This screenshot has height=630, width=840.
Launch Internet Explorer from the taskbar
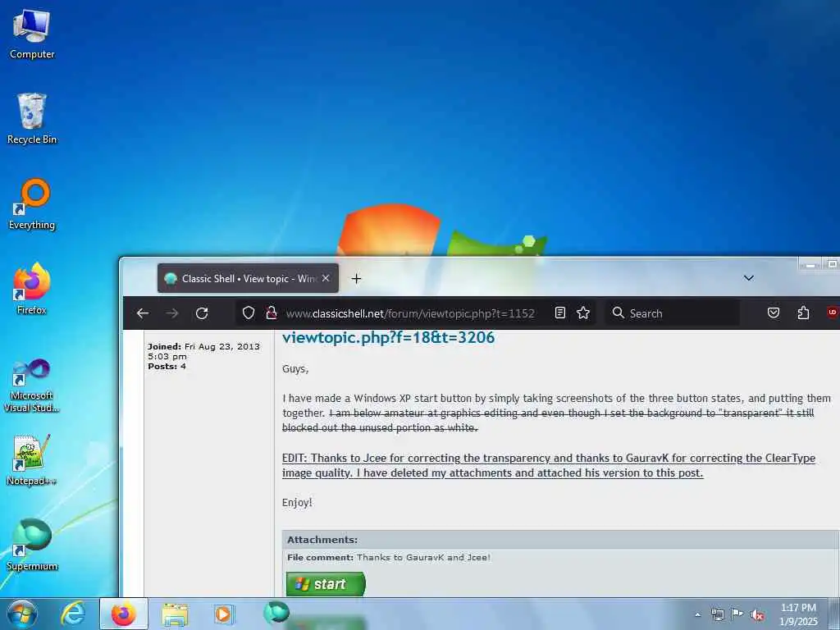(72, 614)
